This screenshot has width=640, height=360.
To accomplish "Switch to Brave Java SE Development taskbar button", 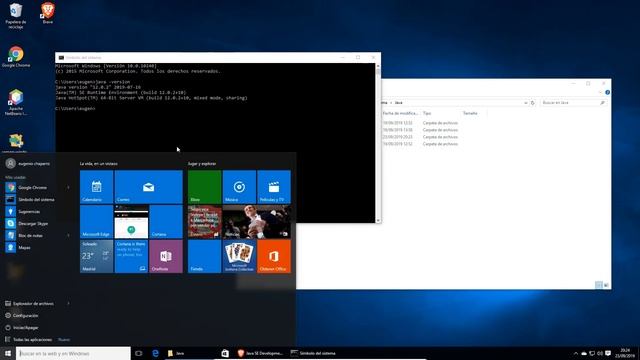I will tap(260, 353).
